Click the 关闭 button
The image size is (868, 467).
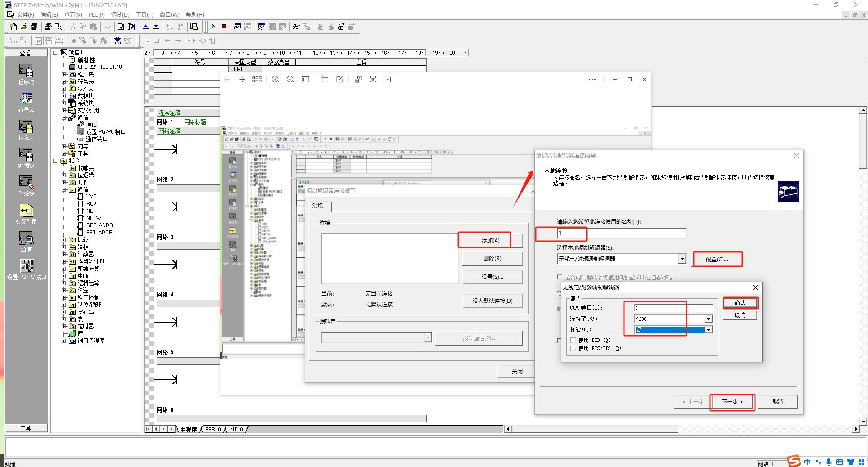pyautogui.click(x=516, y=372)
